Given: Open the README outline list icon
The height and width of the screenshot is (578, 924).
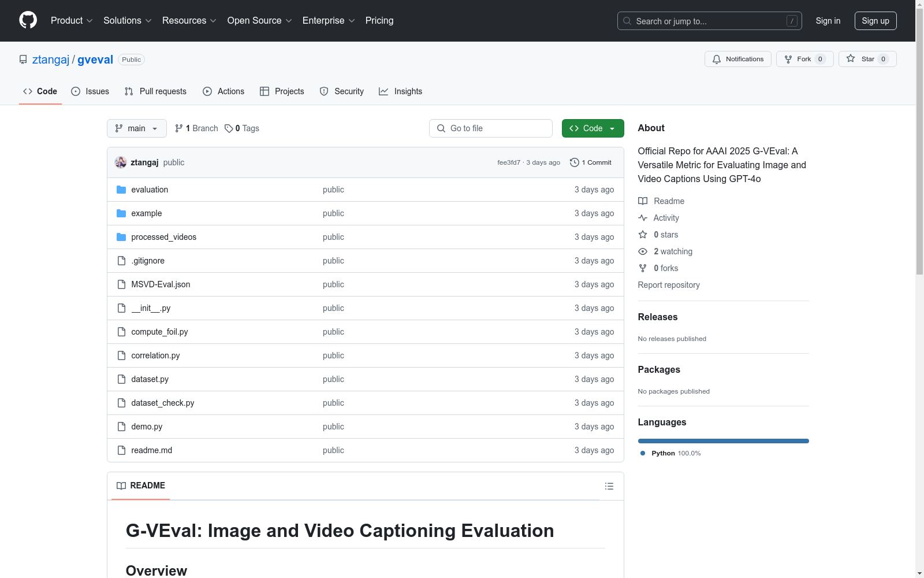Looking at the screenshot, I should pyautogui.click(x=609, y=486).
